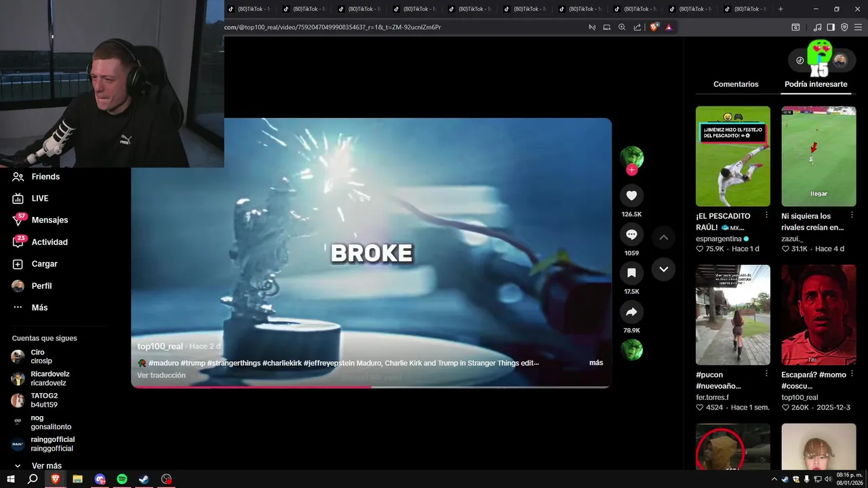Open options for #pucon #nuevoaño card
The height and width of the screenshot is (488, 868).
[x=767, y=374]
